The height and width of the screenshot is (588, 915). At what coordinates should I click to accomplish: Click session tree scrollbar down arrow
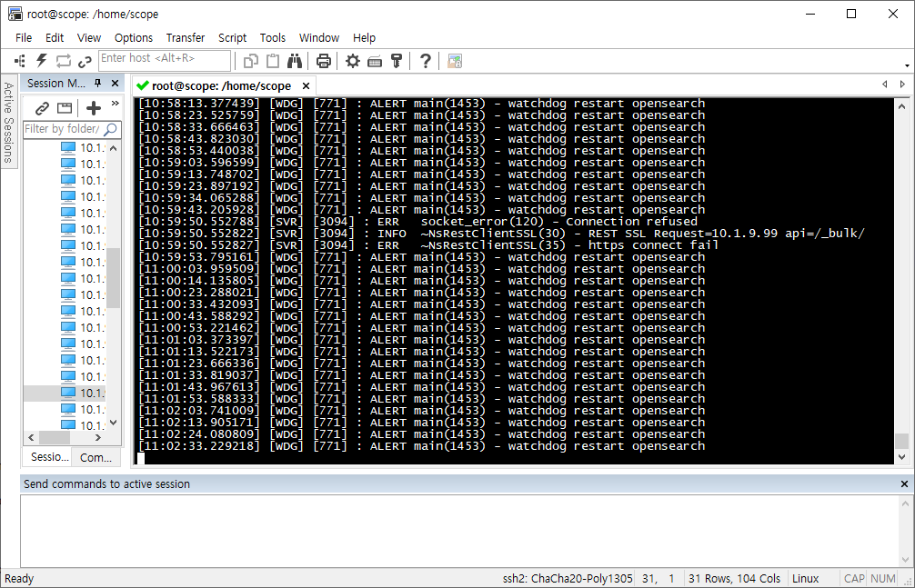click(114, 423)
